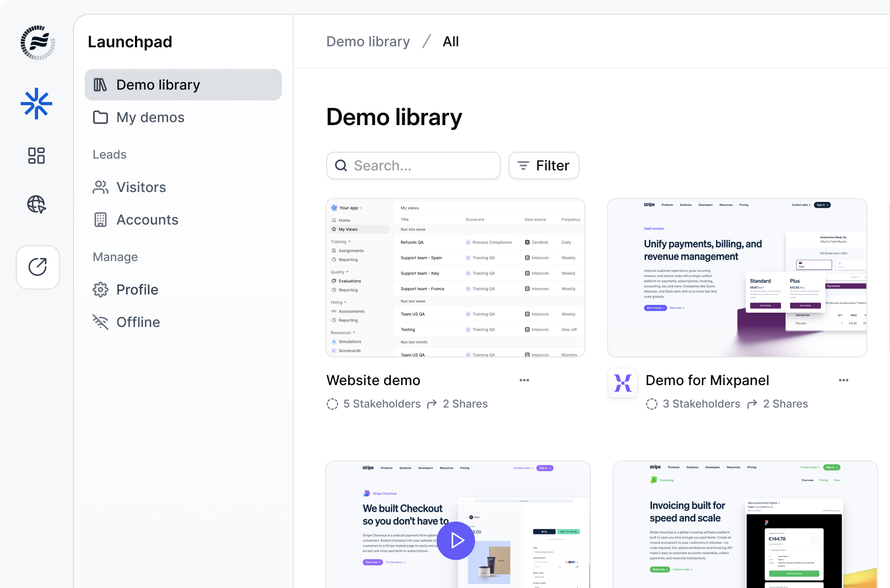Open the options menu for Website demo
The image size is (890, 588).
[524, 380]
